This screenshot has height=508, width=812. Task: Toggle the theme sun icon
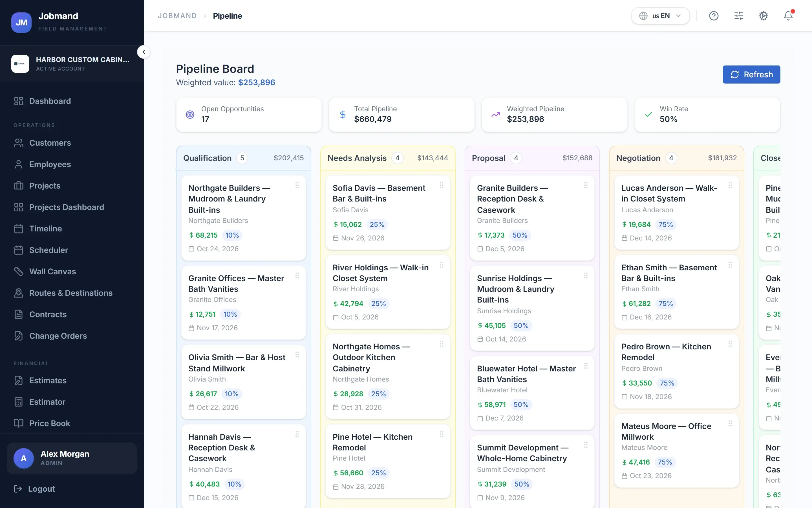(763, 16)
